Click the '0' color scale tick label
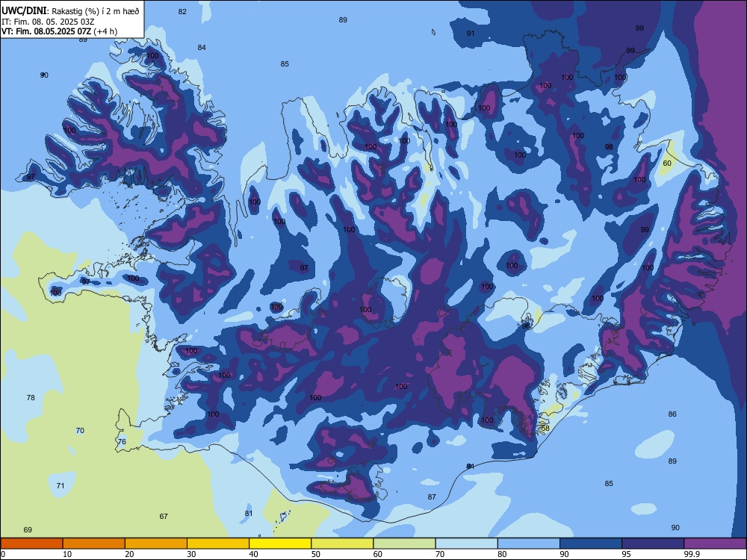This screenshot has width=747, height=560. [x=3, y=554]
